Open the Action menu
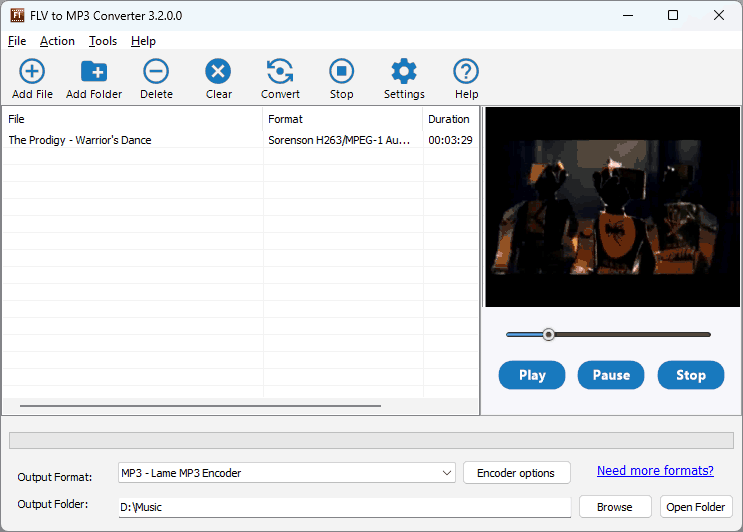743x532 pixels. [x=57, y=41]
